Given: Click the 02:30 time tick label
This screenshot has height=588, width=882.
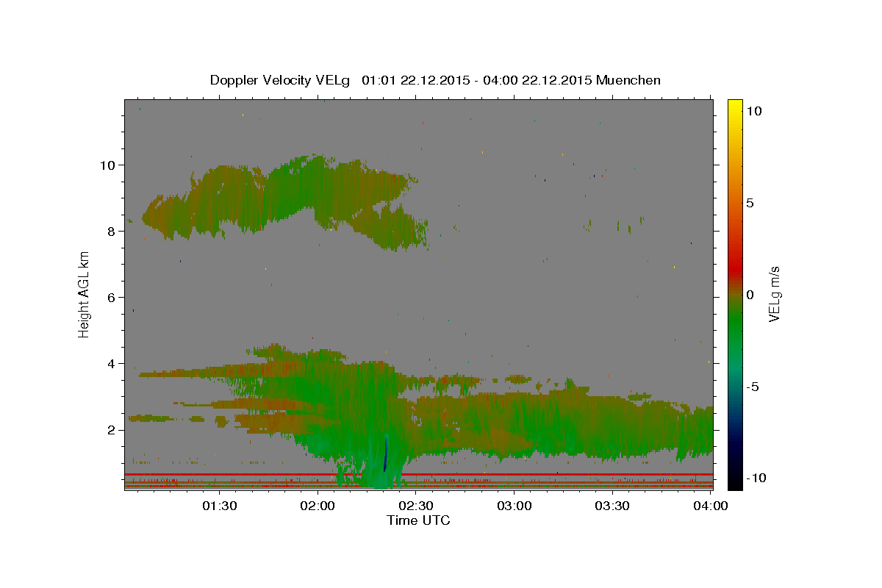Looking at the screenshot, I should point(416,506).
